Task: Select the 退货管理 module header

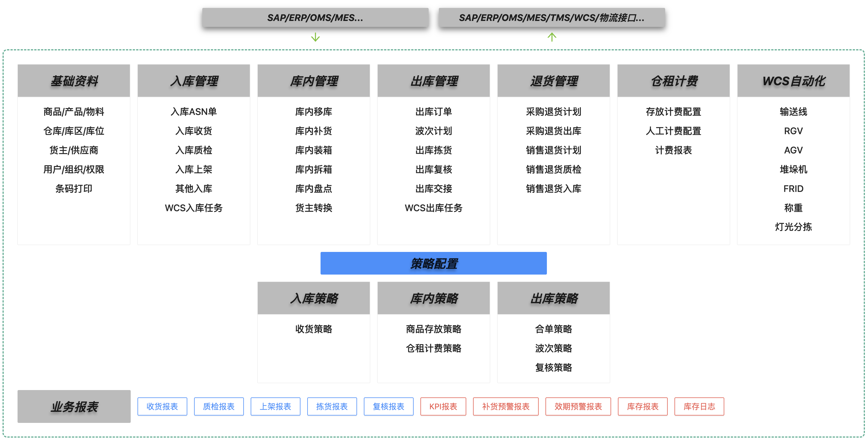Action: coord(554,81)
